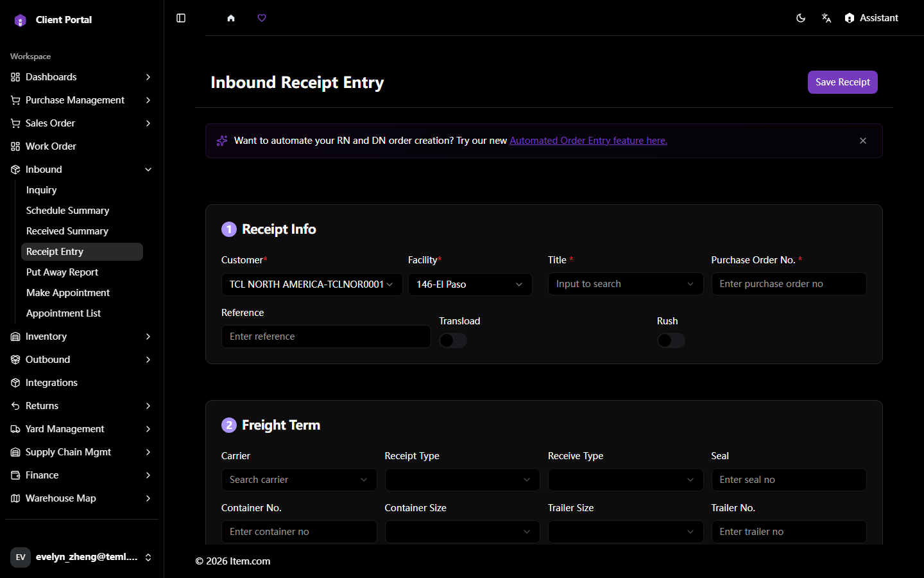Image resolution: width=924 pixels, height=578 pixels.
Task: Open the language translation icon
Action: tap(826, 18)
